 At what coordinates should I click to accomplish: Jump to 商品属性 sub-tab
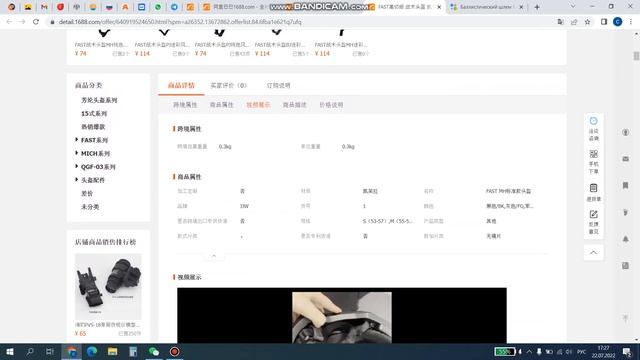(x=222, y=105)
